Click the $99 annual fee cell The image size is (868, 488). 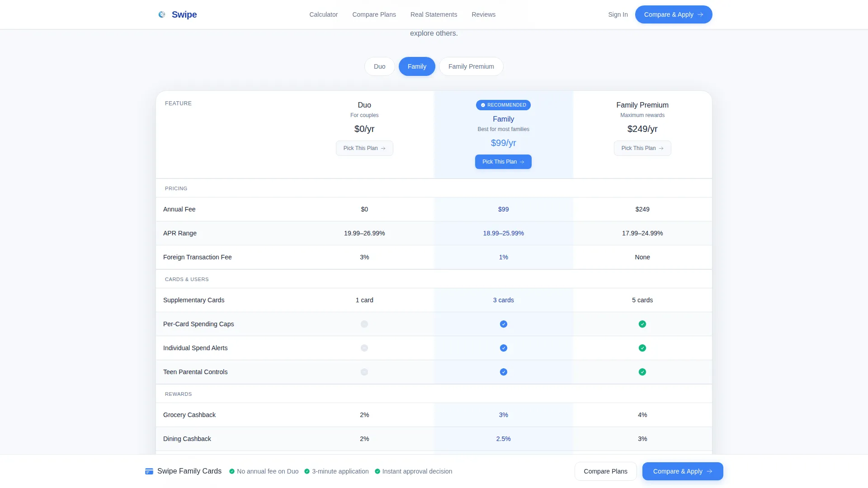coord(503,209)
